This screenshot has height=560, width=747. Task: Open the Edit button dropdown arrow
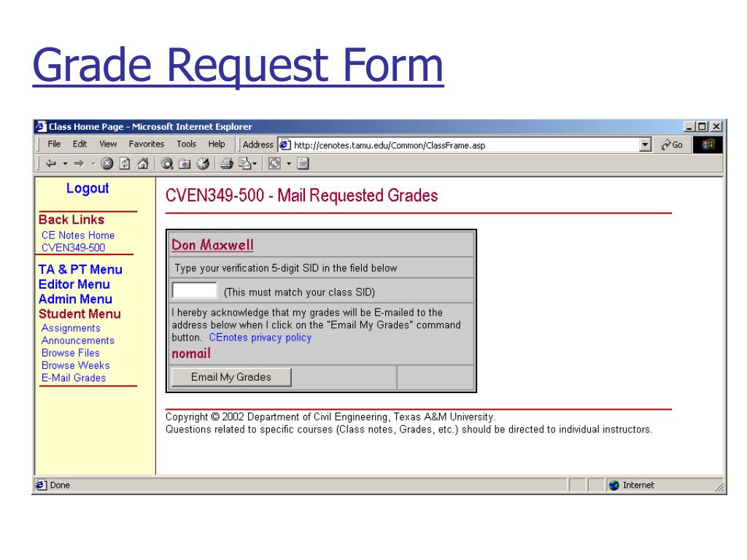point(255,164)
